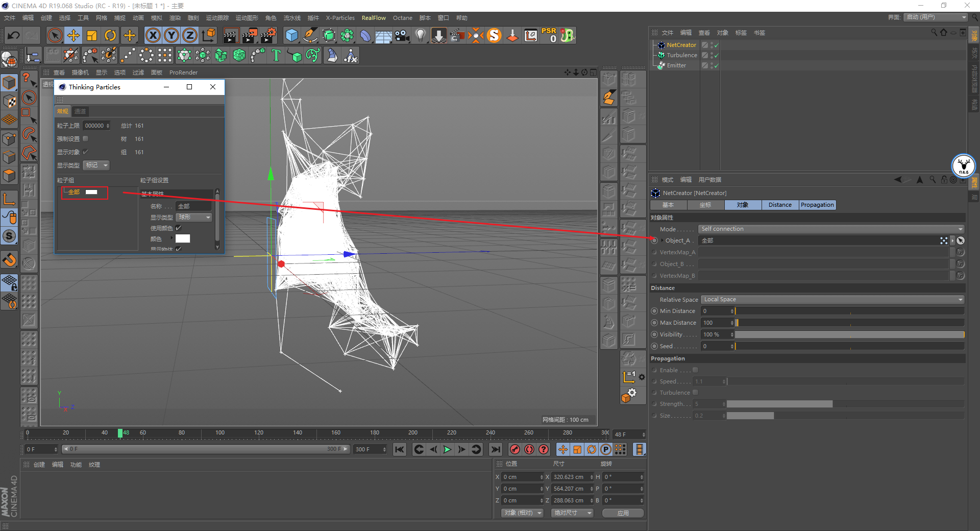
Task: Jump to the start of animation
Action: [400, 449]
